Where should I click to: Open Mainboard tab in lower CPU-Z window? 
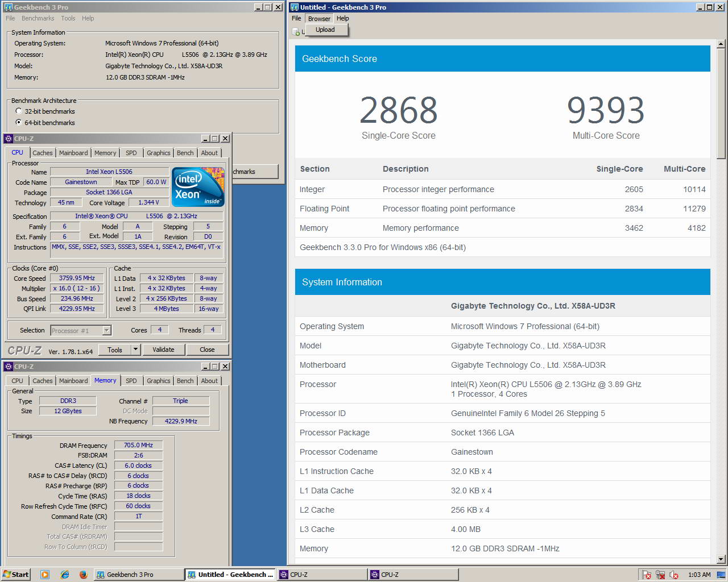73,381
